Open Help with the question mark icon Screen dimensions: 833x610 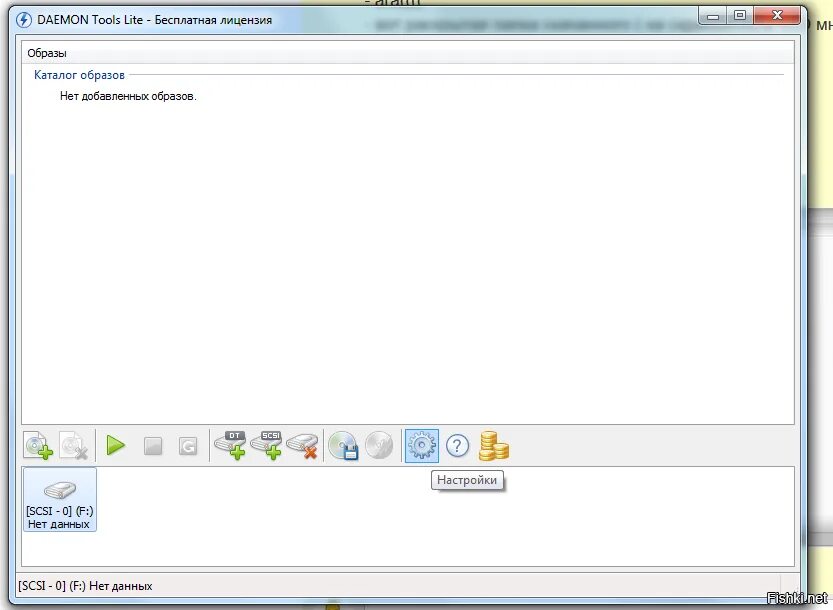click(457, 445)
